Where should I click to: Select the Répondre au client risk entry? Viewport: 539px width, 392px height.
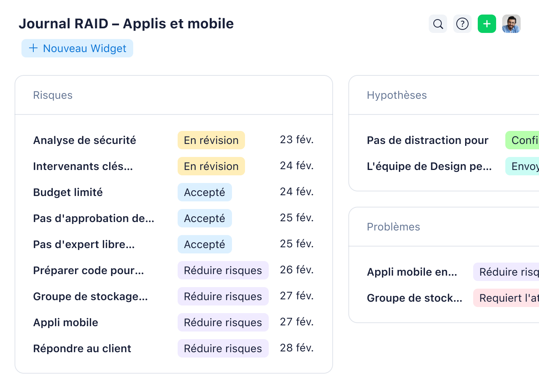82,348
